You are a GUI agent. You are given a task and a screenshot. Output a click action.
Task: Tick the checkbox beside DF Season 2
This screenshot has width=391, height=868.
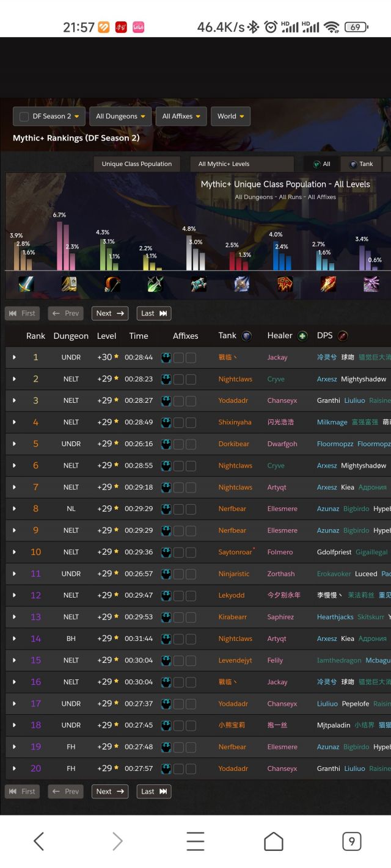[x=24, y=117]
